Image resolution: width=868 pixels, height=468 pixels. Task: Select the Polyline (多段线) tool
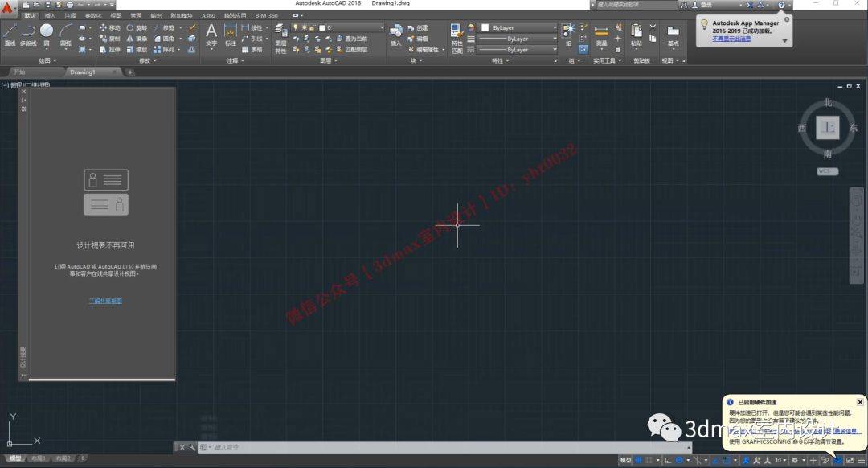(x=27, y=32)
